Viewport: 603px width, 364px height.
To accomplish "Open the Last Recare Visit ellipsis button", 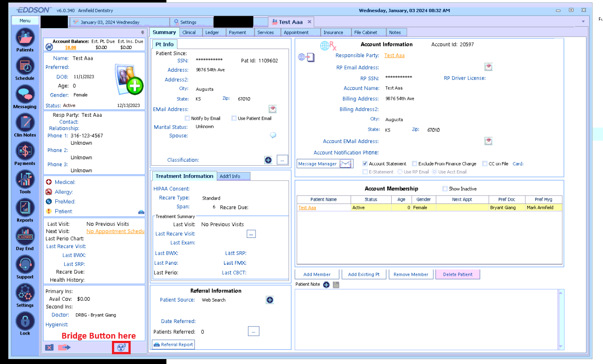I will coord(251,233).
